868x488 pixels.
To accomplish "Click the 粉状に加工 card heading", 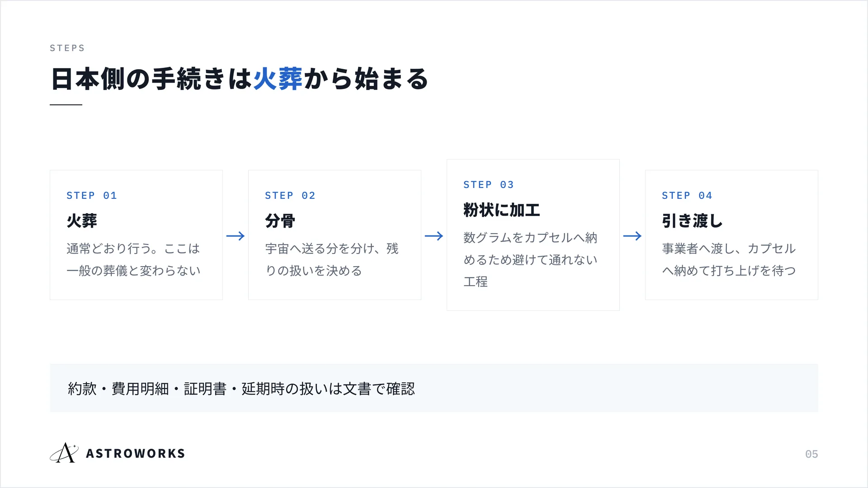I will click(502, 210).
